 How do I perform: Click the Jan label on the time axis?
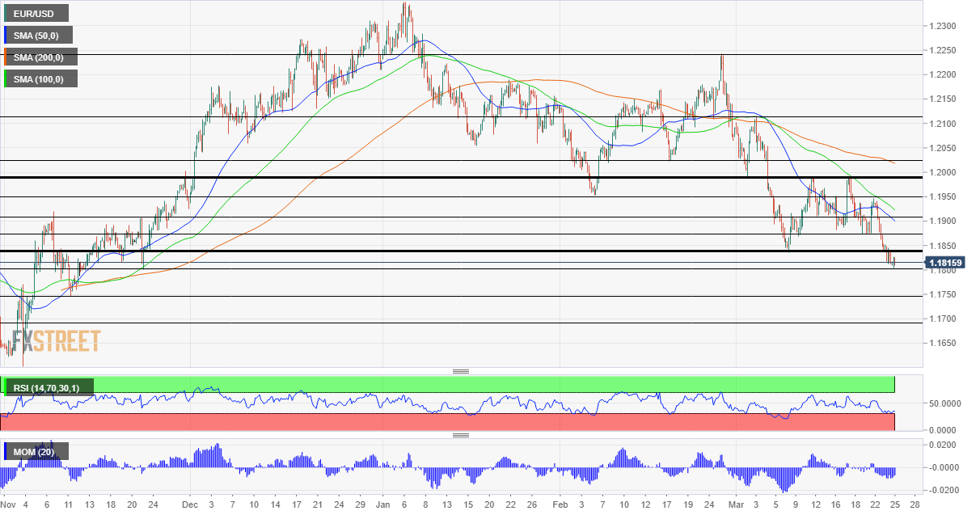(382, 503)
